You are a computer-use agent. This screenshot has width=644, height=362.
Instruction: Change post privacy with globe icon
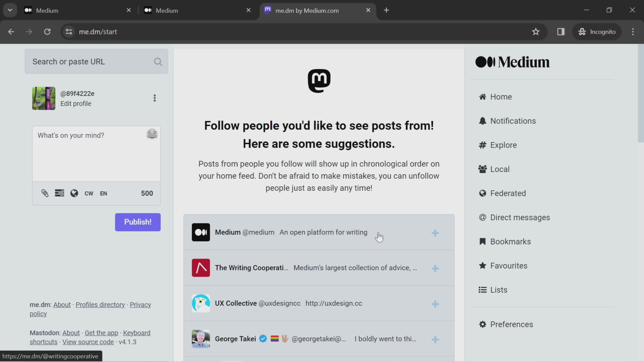[74, 193]
